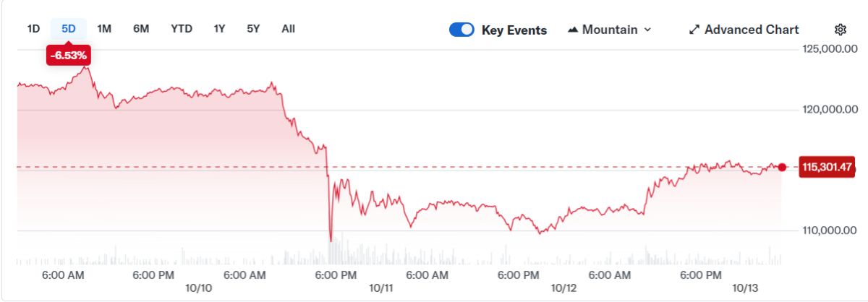Open the Advanced Chart link
This screenshot has width=868, height=302.
tap(752, 30)
